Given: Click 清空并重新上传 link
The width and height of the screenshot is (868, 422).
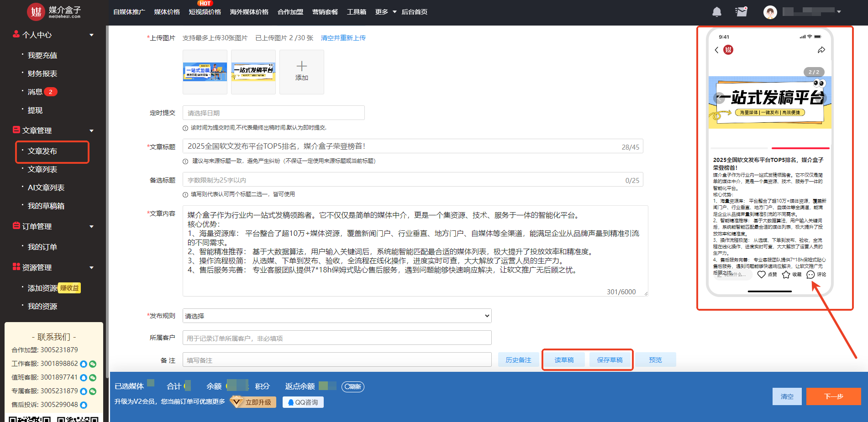Looking at the screenshot, I should pos(343,38).
